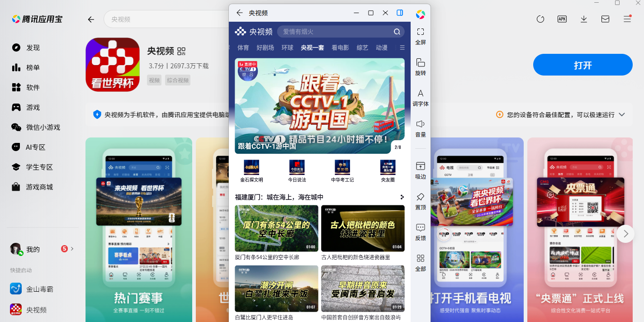644x322 pixels.
Task: Open the 跟着CCTV-1游中国 banner
Action: pyautogui.click(x=320, y=106)
